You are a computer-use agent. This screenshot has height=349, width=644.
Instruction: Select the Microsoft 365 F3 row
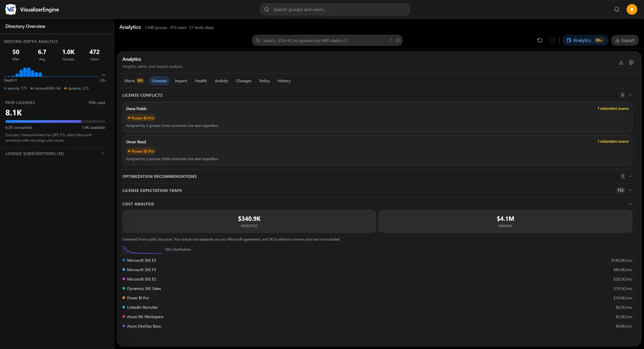(377, 270)
